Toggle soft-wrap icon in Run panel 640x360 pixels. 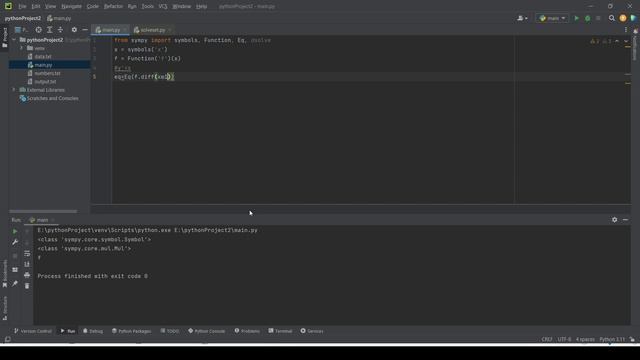click(27, 253)
